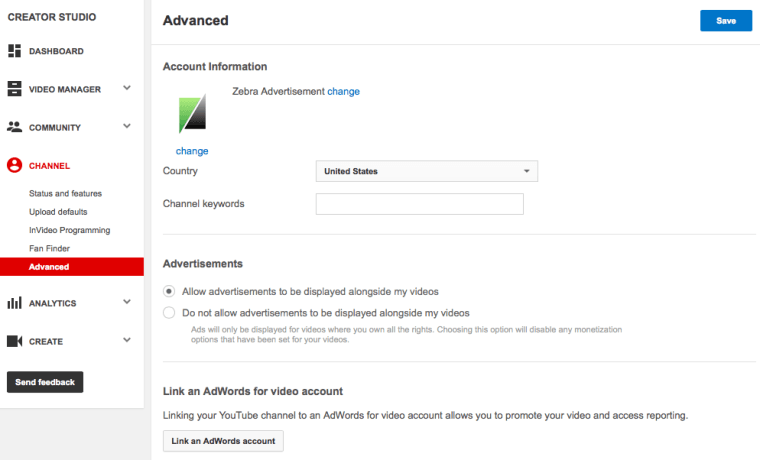The width and height of the screenshot is (760, 460).
Task: Open the DASHBOARD label in sidebar
Action: tap(56, 51)
